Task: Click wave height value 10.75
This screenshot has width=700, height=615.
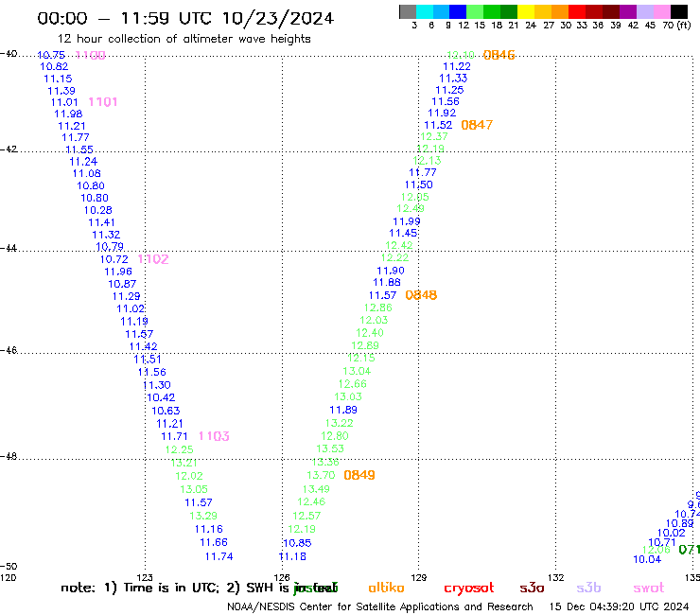Action: (x=51, y=55)
